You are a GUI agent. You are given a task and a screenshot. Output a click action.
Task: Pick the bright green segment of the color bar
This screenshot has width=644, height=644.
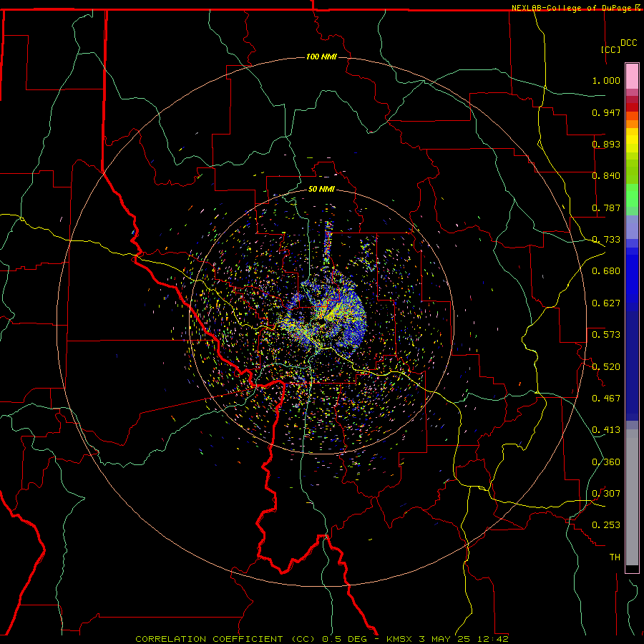click(632, 195)
